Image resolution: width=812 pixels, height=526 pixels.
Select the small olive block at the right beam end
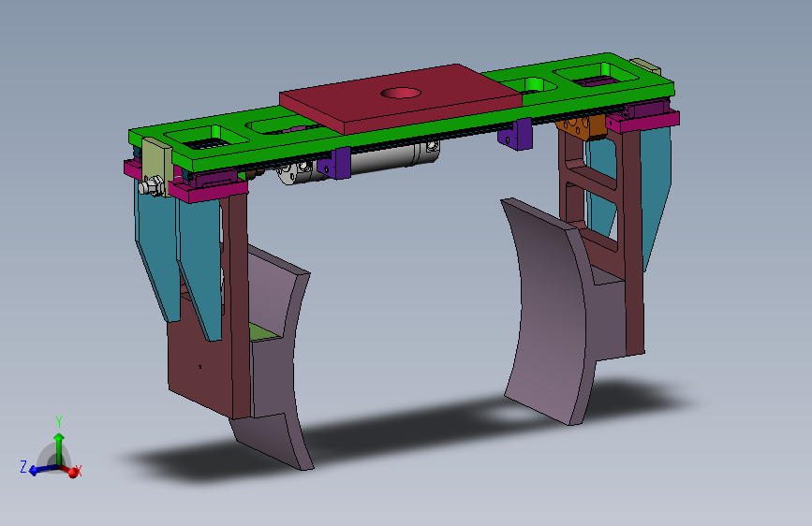[644, 66]
